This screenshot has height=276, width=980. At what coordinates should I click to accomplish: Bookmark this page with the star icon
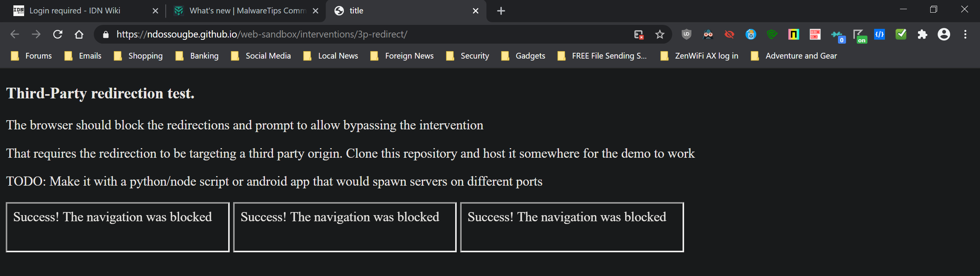pyautogui.click(x=660, y=34)
